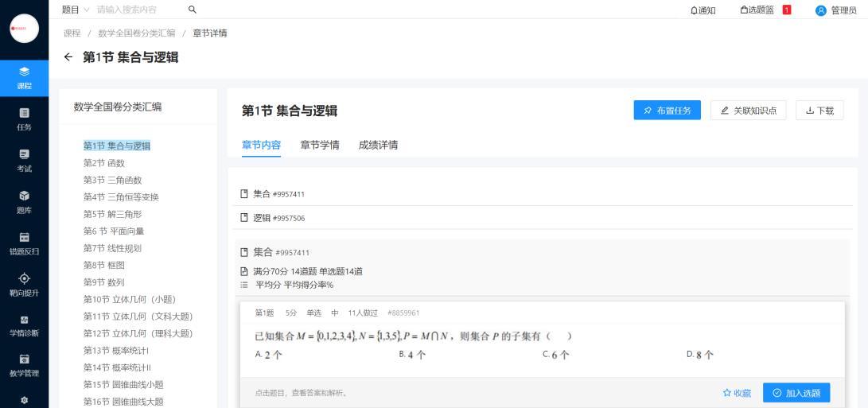Click the search magnifier icon

pos(192,10)
